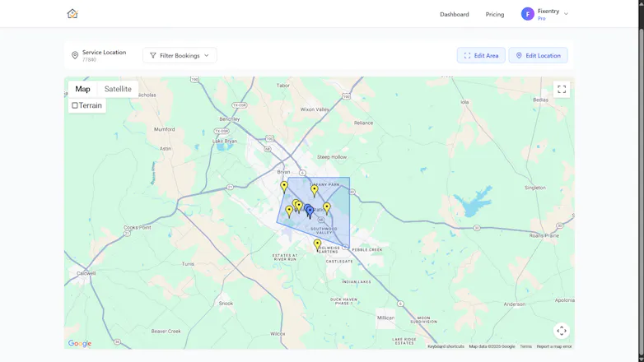Click the Service Location pin icon
This screenshot has width=644, height=362.
75,55
